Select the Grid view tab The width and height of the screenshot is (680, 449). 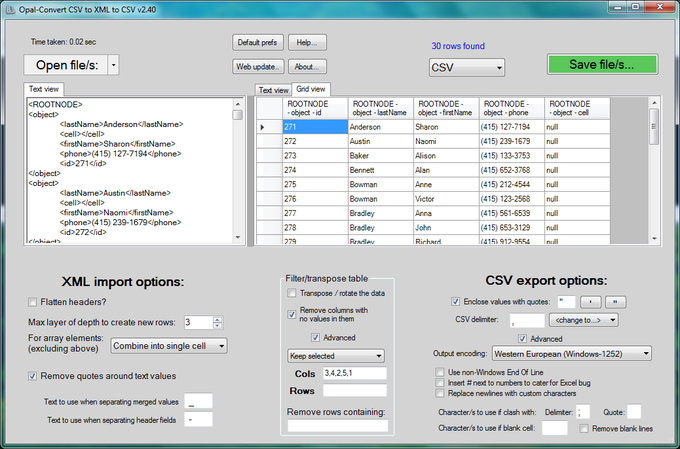pyautogui.click(x=311, y=89)
